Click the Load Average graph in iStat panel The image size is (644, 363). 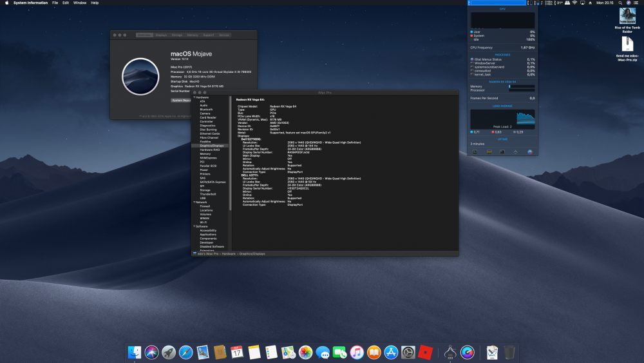pos(503,119)
